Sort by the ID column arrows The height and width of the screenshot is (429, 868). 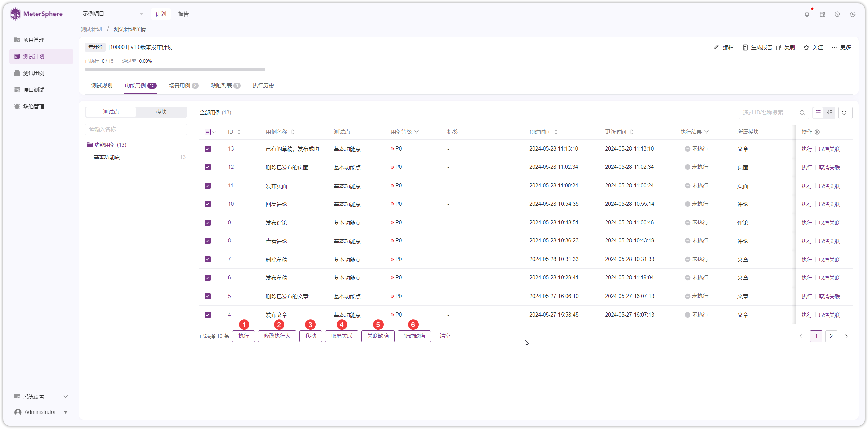[x=239, y=132]
